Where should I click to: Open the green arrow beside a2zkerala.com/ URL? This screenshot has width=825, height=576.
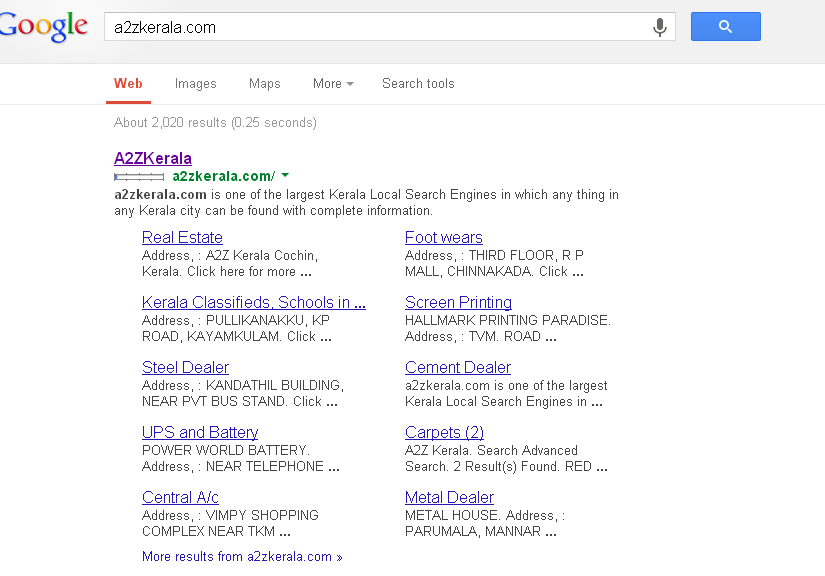click(285, 176)
